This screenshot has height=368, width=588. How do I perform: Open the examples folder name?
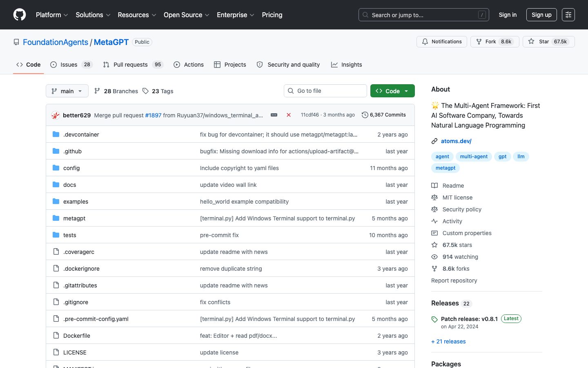(76, 202)
